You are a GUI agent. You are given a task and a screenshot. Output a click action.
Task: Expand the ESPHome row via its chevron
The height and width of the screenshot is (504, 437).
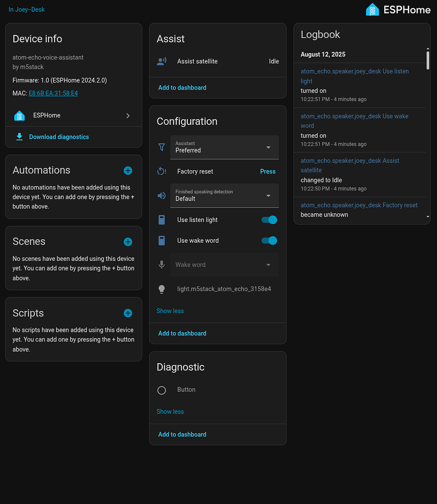tap(128, 116)
